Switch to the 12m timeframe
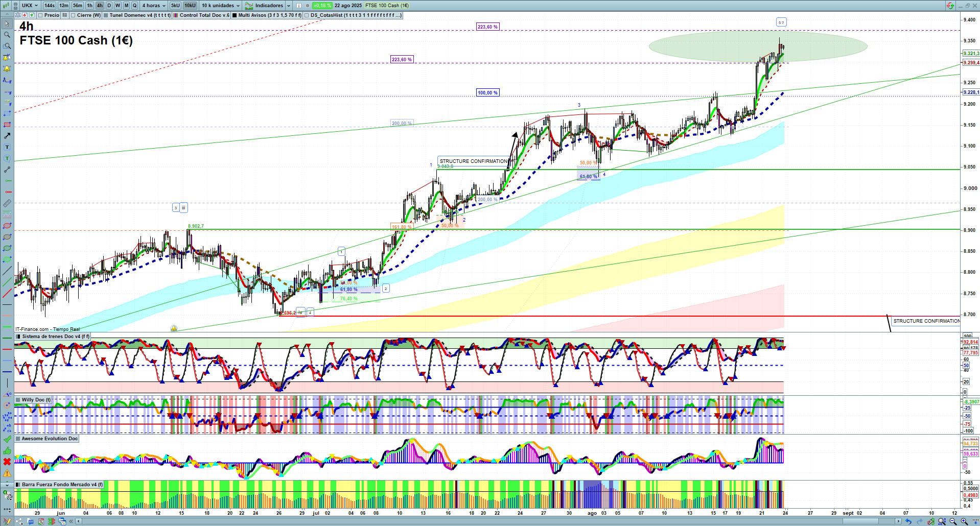Screen dimensions: 980x526 click(x=64, y=6)
